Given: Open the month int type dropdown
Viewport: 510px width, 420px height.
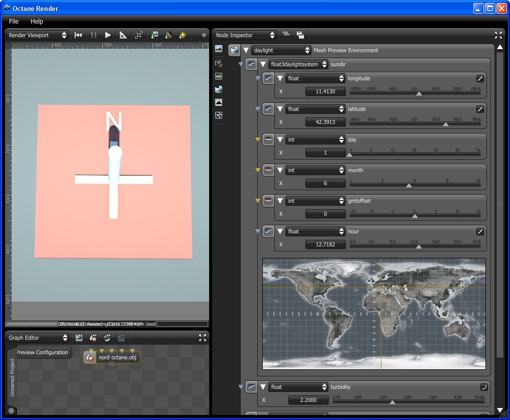Looking at the screenshot, I should point(315,170).
